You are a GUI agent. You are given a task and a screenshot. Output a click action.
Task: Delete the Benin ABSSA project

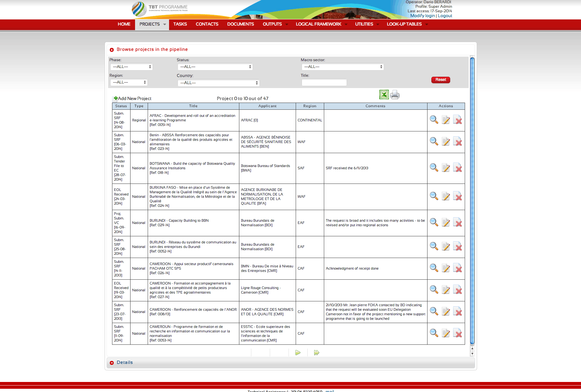click(x=458, y=141)
